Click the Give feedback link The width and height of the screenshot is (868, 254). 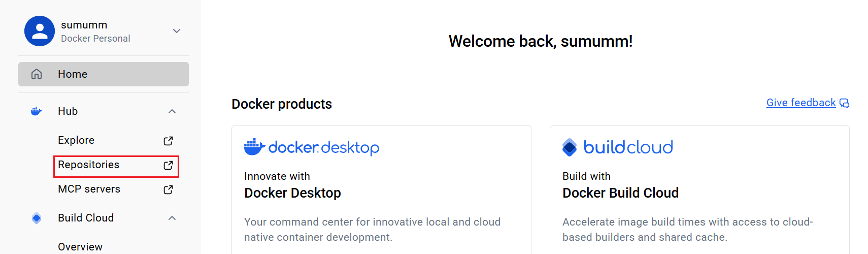pyautogui.click(x=800, y=103)
